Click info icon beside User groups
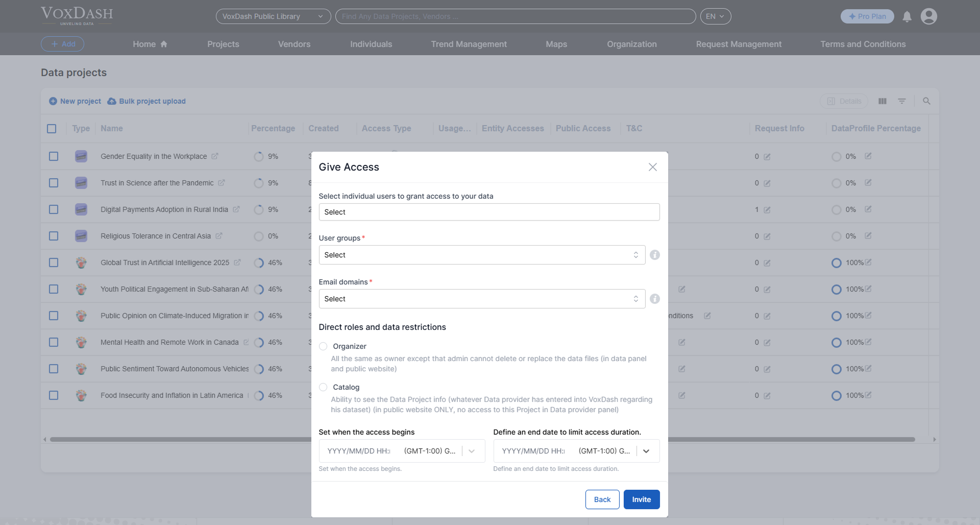Viewport: 980px width, 525px height. [x=655, y=255]
